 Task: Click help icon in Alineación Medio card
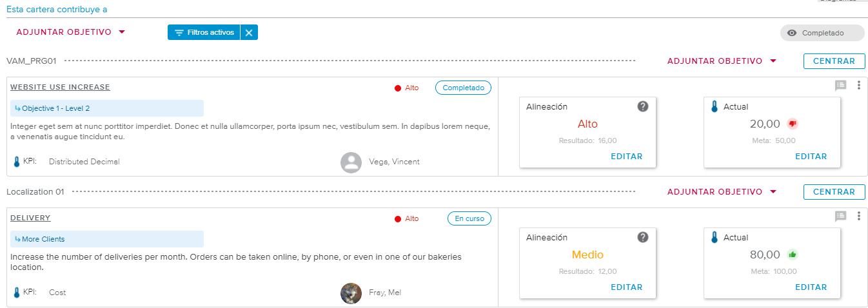coord(642,237)
